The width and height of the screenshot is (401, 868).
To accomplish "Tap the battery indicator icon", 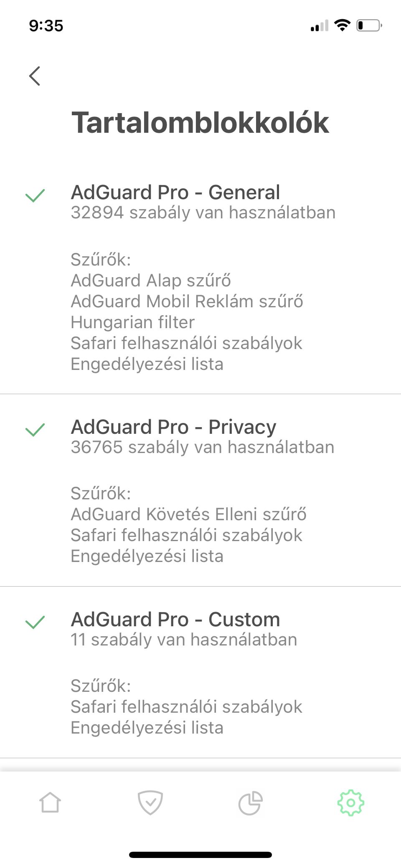I will [x=369, y=25].
